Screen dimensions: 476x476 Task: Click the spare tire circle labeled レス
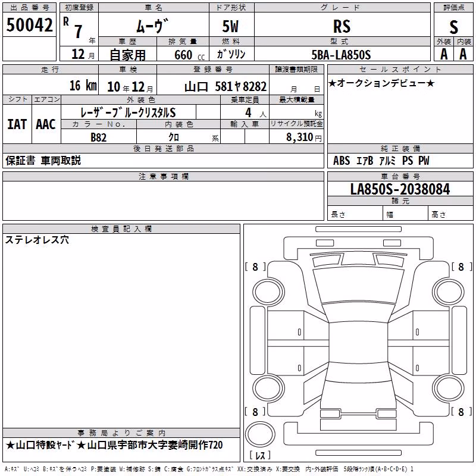click(x=260, y=434)
